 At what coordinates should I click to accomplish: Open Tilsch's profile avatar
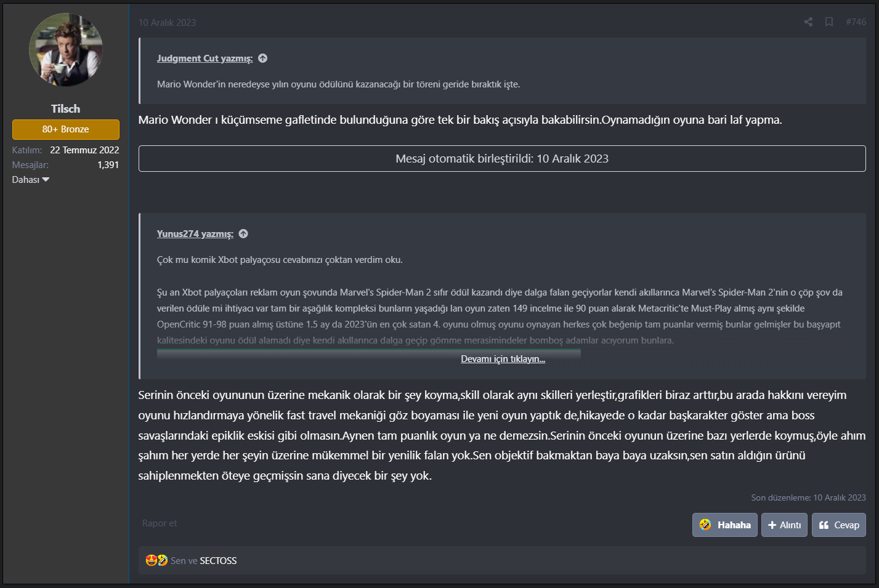point(66,50)
